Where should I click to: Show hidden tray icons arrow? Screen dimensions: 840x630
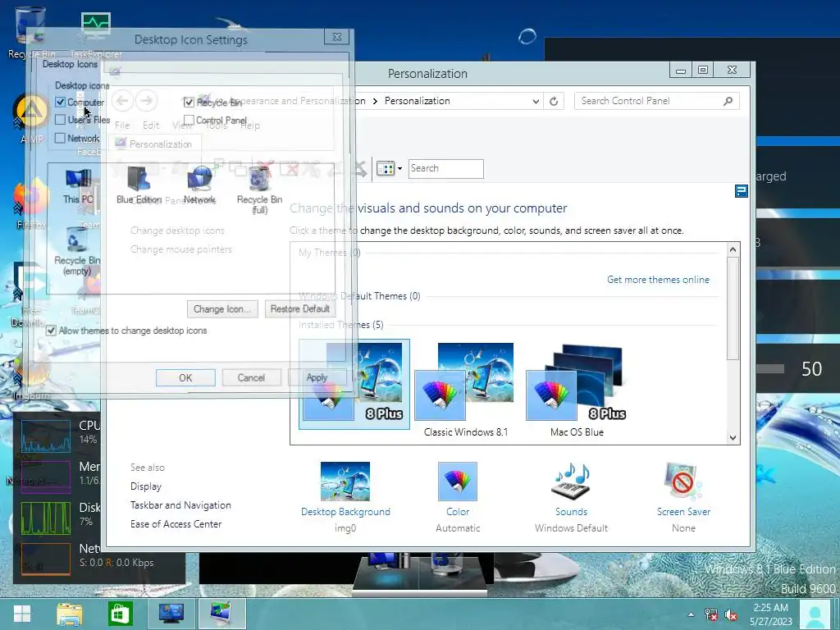click(x=691, y=614)
